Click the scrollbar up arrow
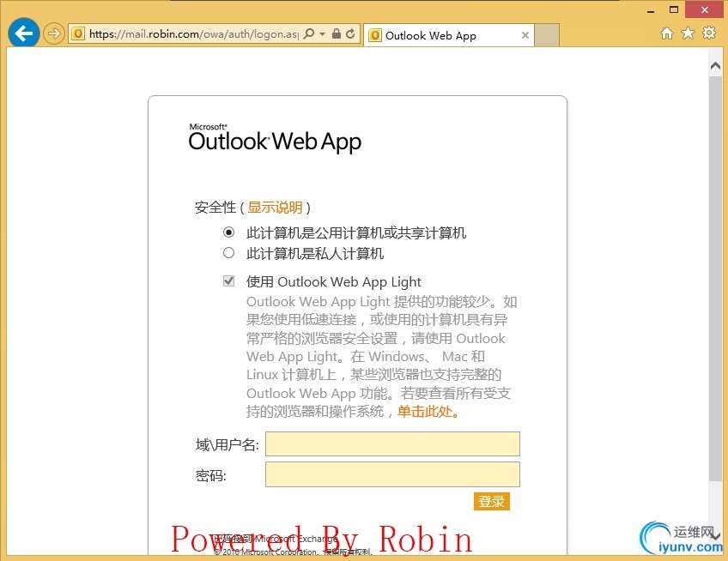This screenshot has height=561, width=728. pyautogui.click(x=715, y=66)
